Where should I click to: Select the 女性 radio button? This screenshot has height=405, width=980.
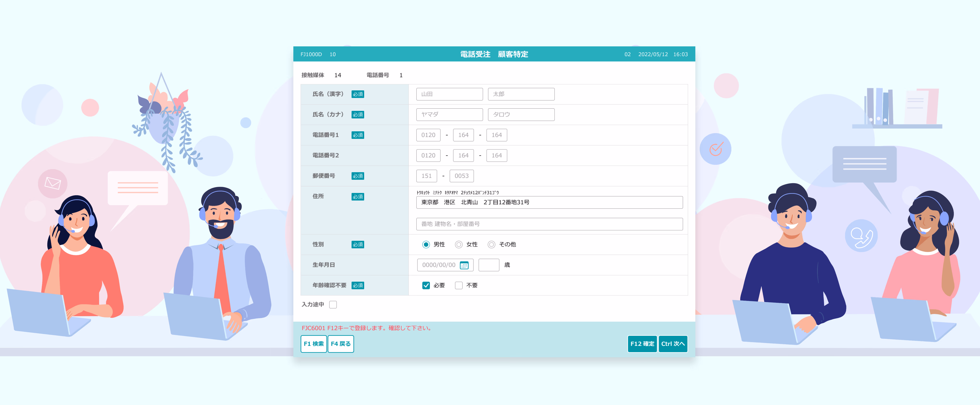tap(458, 244)
